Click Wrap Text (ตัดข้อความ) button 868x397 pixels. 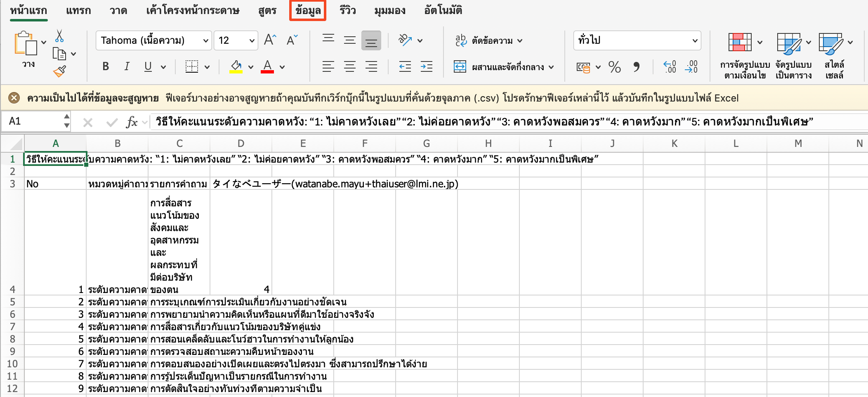[488, 40]
